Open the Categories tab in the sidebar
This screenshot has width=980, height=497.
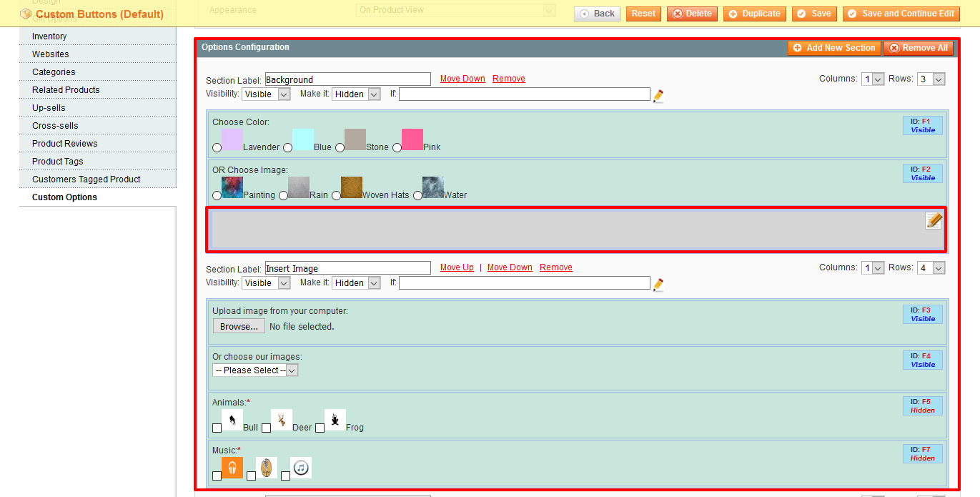coord(54,72)
